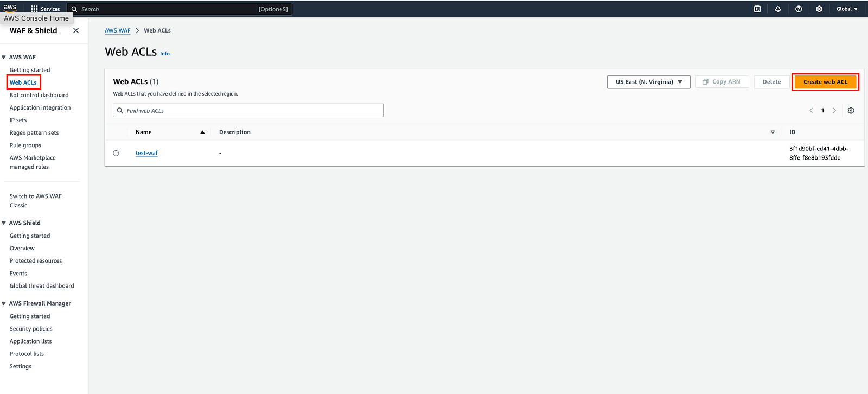868x394 pixels.
Task: Follow the AWS WAF breadcrumb link
Action: coord(118,31)
